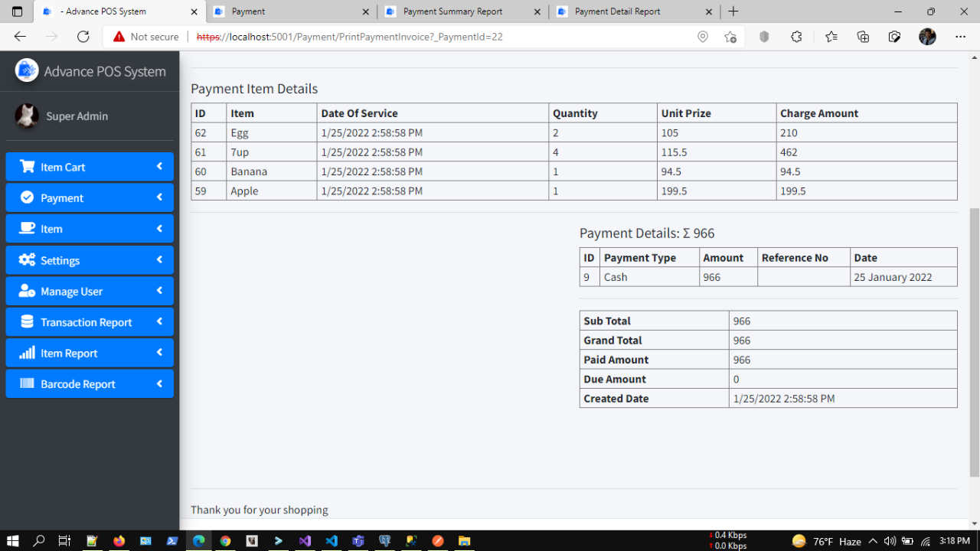The width and height of the screenshot is (980, 551).
Task: Launch Chrome from the taskbar
Action: coord(225,541)
